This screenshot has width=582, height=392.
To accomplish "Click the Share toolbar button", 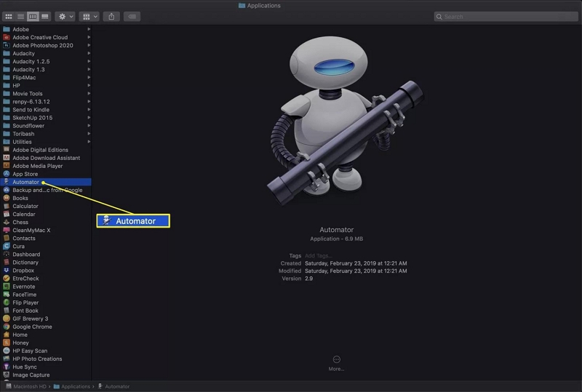I will click(x=111, y=16).
